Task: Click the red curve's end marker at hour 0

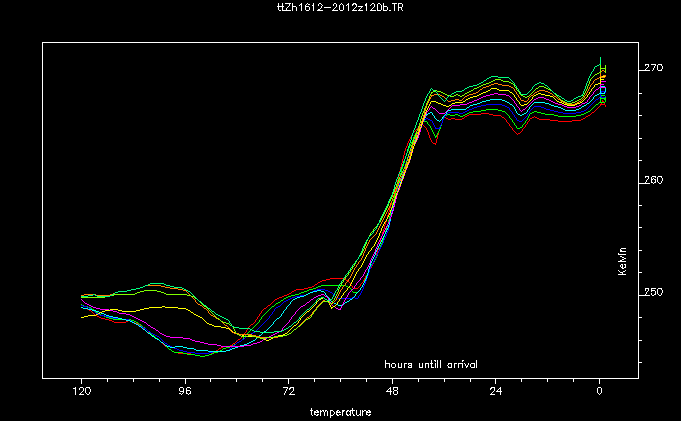Action: click(x=601, y=104)
